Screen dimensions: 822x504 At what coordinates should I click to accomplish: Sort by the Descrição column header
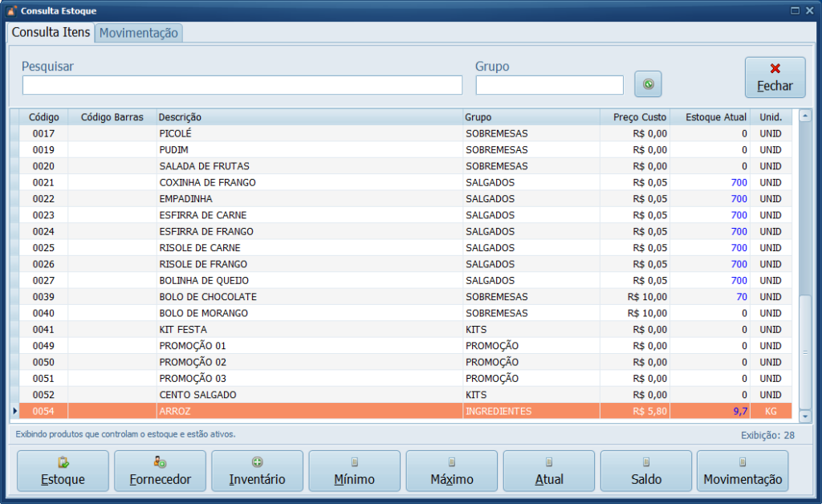click(309, 117)
